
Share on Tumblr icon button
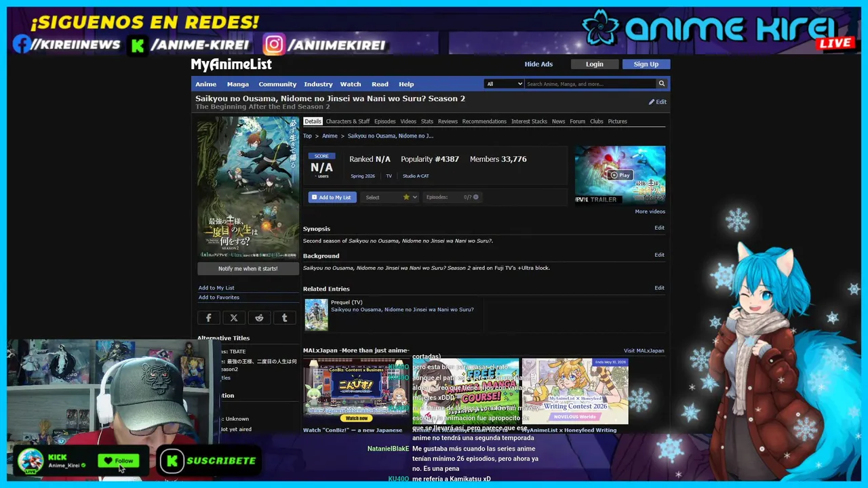284,317
